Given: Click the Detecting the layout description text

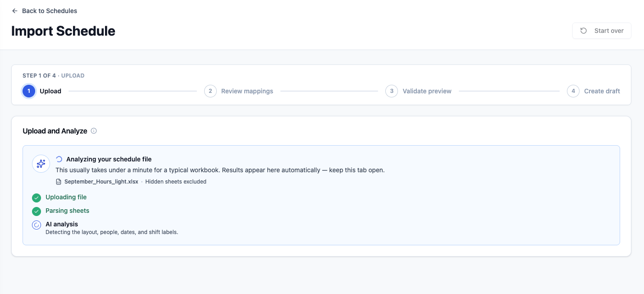Looking at the screenshot, I should point(112,232).
